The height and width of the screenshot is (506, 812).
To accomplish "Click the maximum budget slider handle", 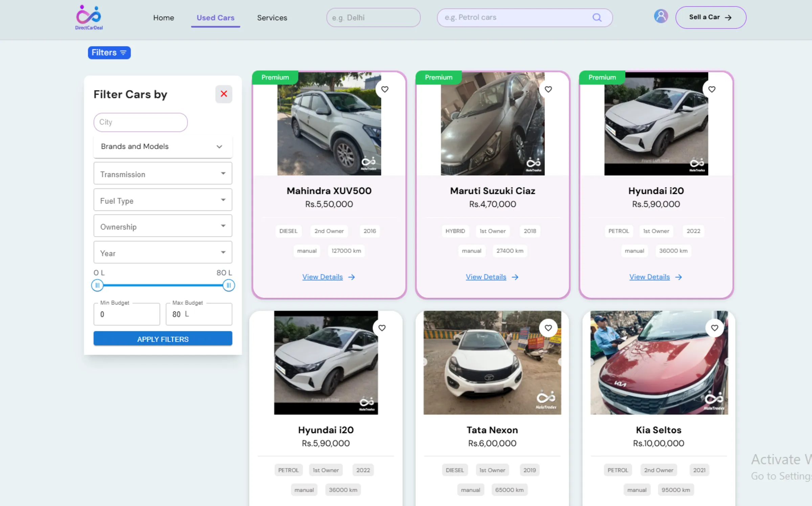I will pyautogui.click(x=229, y=285).
